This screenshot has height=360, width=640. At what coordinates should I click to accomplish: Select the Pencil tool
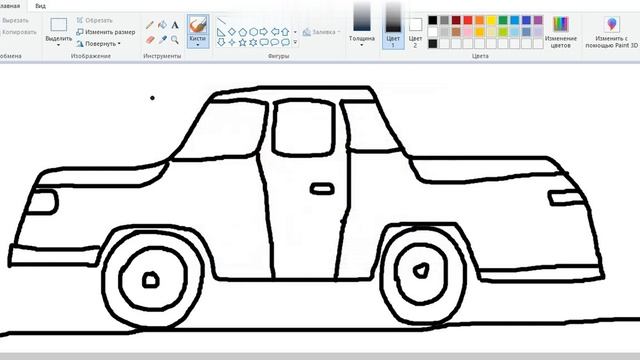150,25
